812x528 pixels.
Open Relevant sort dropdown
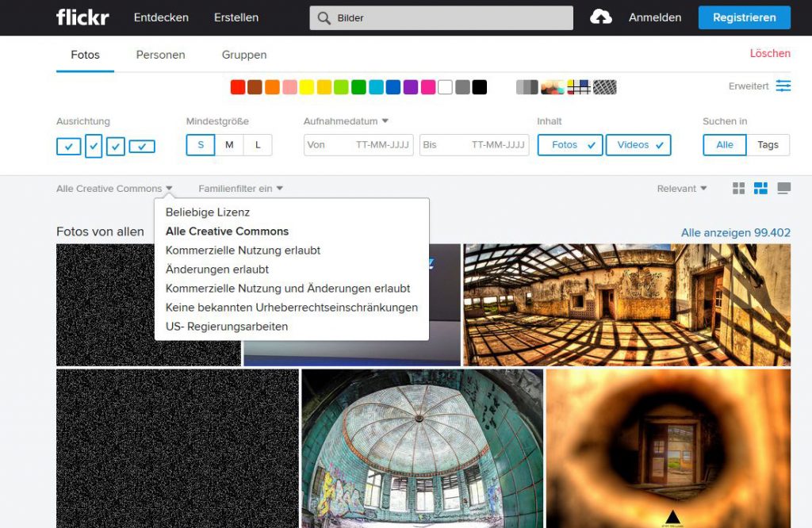tap(681, 189)
